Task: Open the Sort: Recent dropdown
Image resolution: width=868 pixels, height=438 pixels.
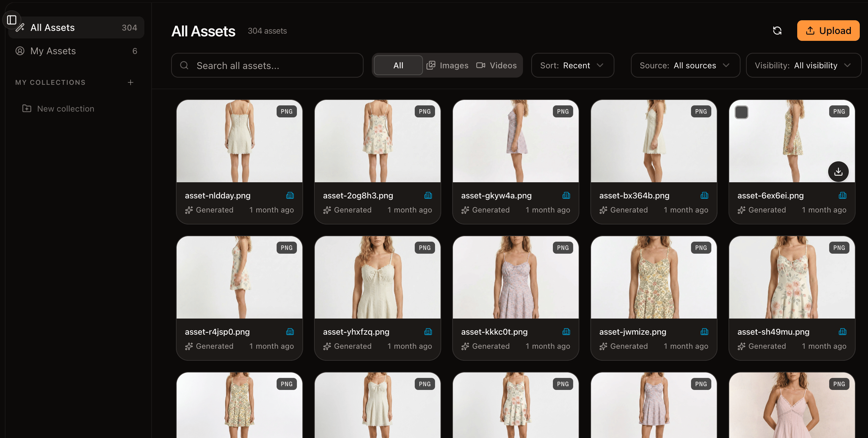Action: coord(572,65)
